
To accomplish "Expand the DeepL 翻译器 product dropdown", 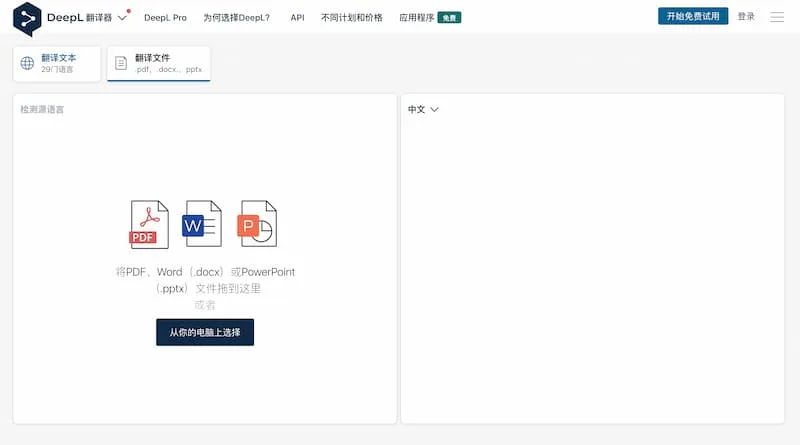I will 122,18.
